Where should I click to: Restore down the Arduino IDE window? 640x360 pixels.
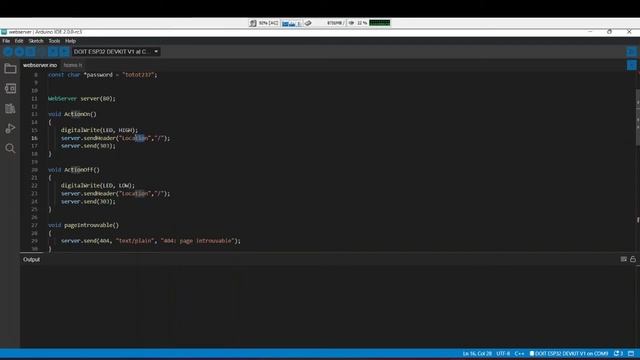pos(609,31)
